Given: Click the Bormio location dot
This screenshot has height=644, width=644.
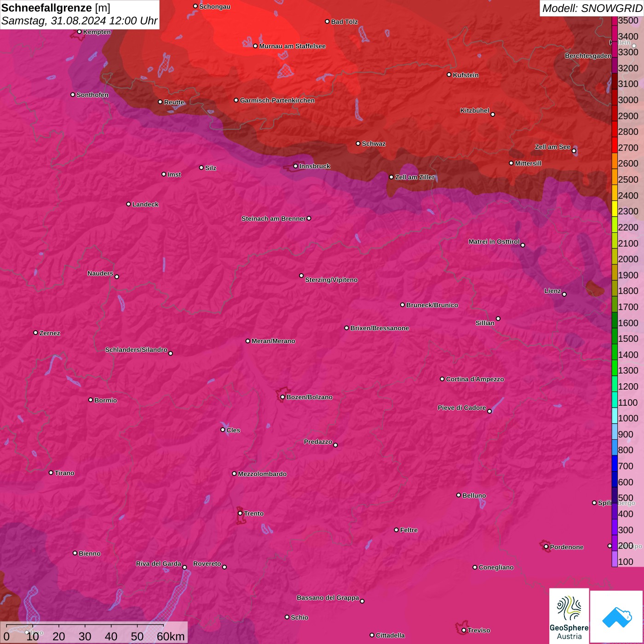Looking at the screenshot, I should [x=91, y=400].
